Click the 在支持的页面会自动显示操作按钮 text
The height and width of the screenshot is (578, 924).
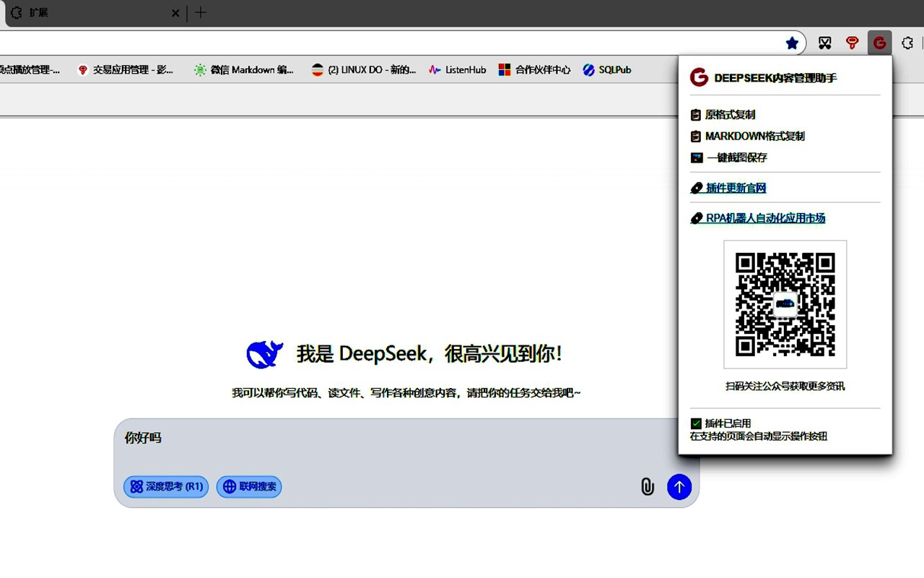click(x=759, y=436)
